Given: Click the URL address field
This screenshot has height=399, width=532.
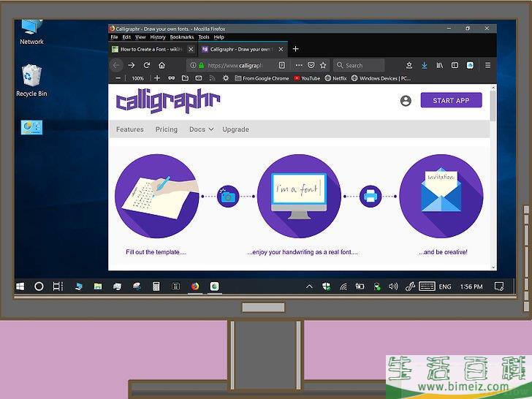Looking at the screenshot, I should (240, 65).
